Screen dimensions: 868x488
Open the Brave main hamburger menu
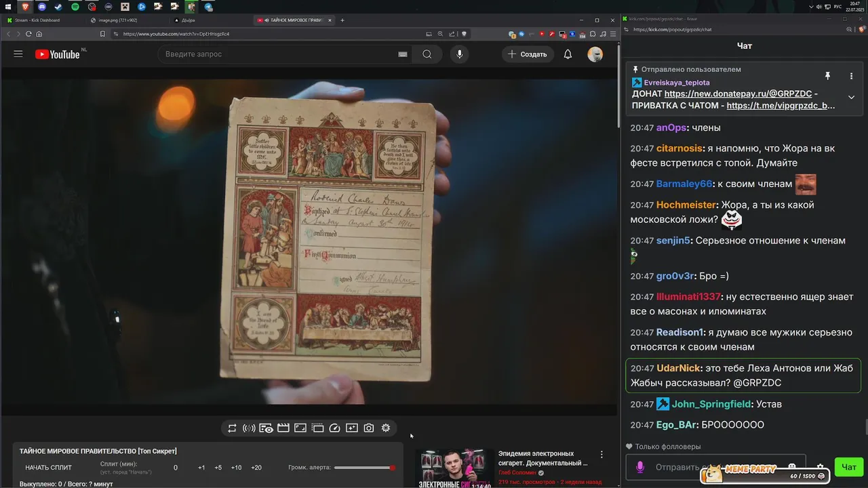point(614,34)
